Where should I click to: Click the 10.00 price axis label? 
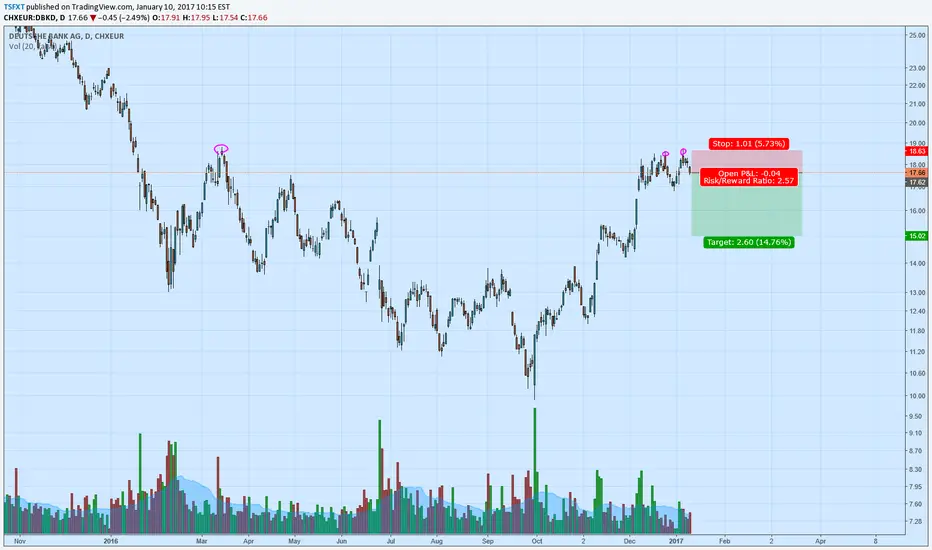(x=917, y=395)
